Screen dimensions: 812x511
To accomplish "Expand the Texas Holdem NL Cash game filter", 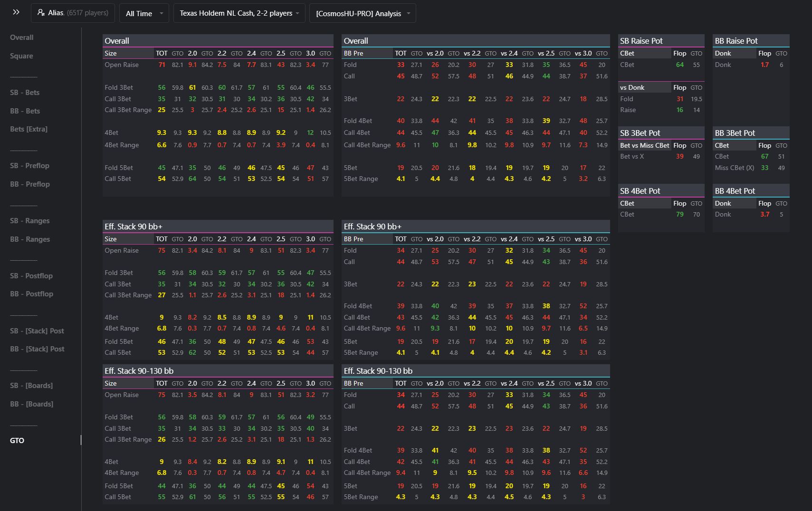I will 239,13.
